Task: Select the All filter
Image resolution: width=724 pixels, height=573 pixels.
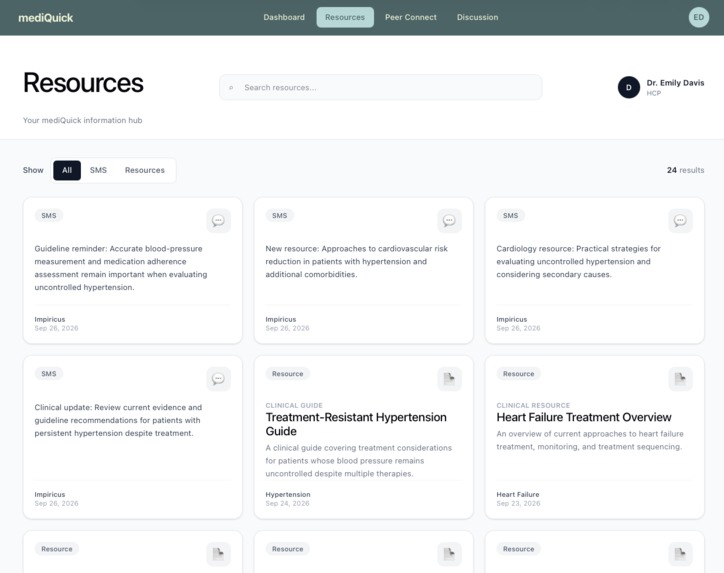Action: (67, 170)
